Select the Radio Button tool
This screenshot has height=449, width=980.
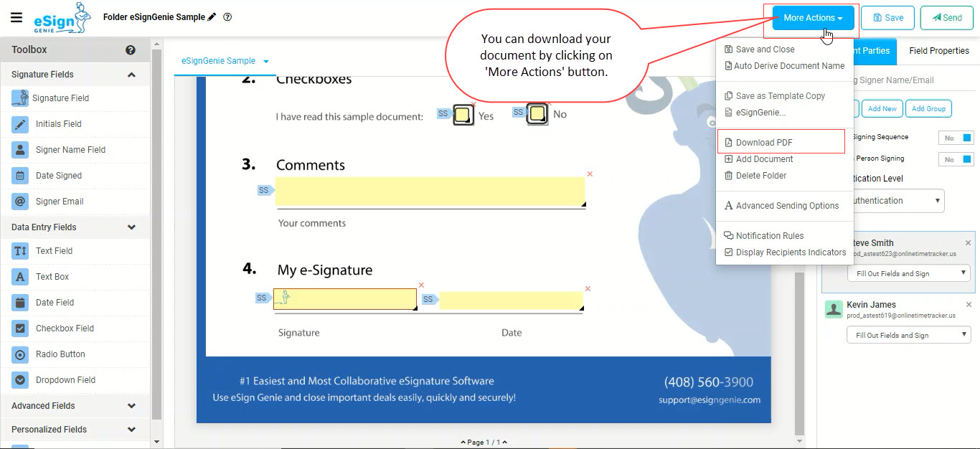(x=75, y=354)
